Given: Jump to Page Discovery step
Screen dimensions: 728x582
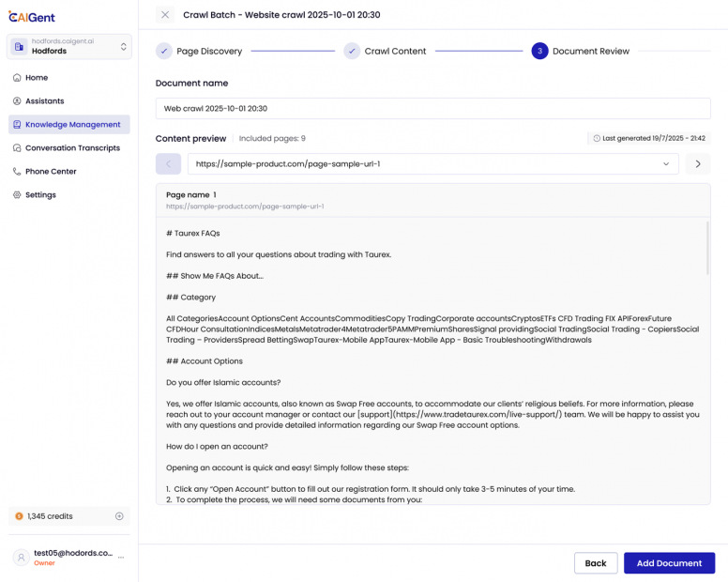Looking at the screenshot, I should pyautogui.click(x=199, y=52).
